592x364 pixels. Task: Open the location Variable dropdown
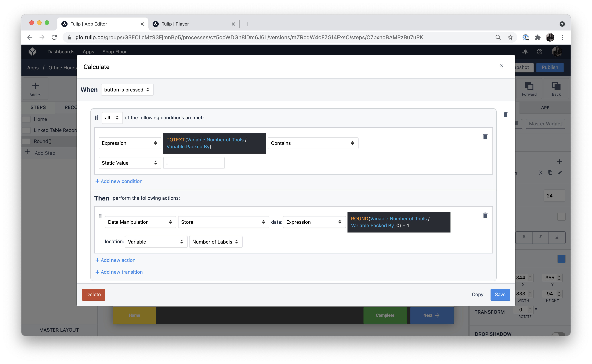click(156, 242)
